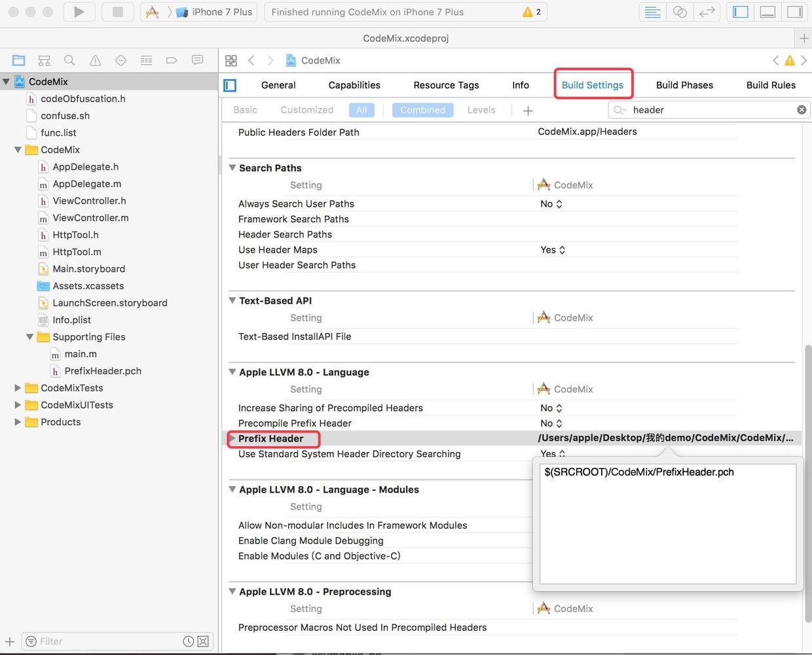The image size is (812, 655).
Task: Switch to the Build Settings tab
Action: click(x=593, y=85)
